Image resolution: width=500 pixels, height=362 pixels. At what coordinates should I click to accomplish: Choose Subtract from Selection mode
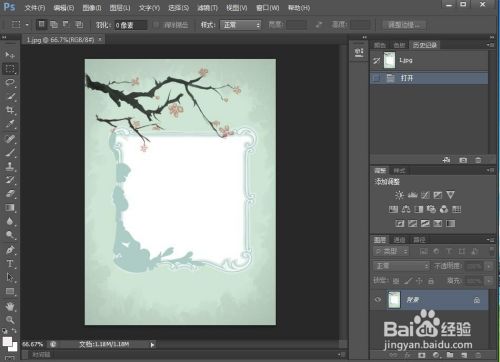click(x=66, y=24)
